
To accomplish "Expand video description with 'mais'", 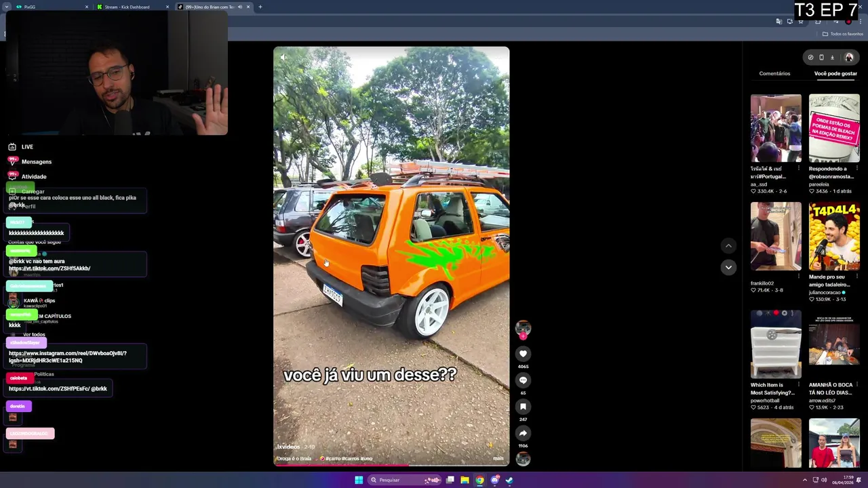I will pos(498,459).
